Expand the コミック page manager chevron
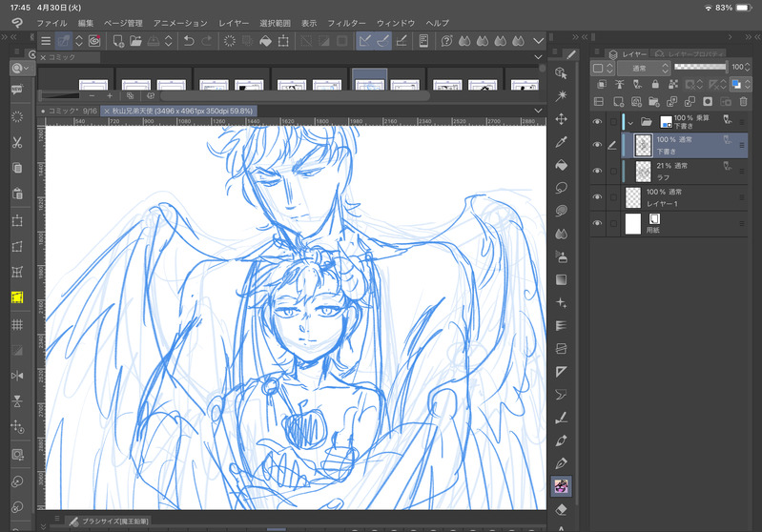This screenshot has height=532, width=762. click(x=538, y=57)
